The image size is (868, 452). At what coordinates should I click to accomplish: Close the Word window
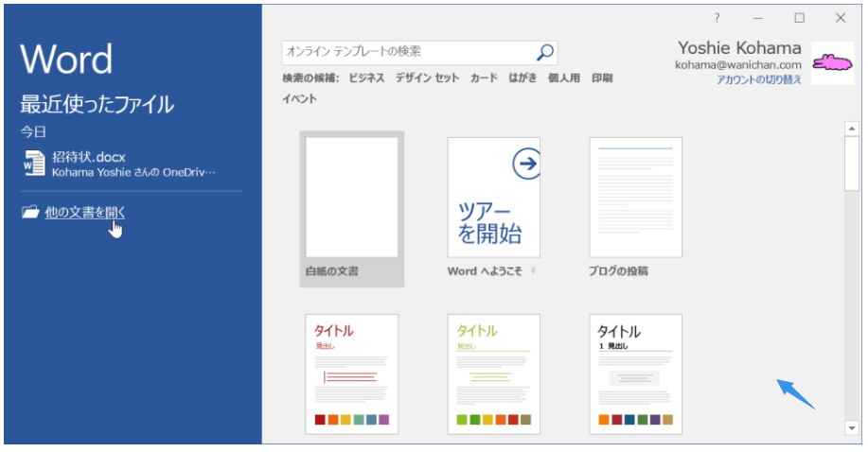coord(841,18)
